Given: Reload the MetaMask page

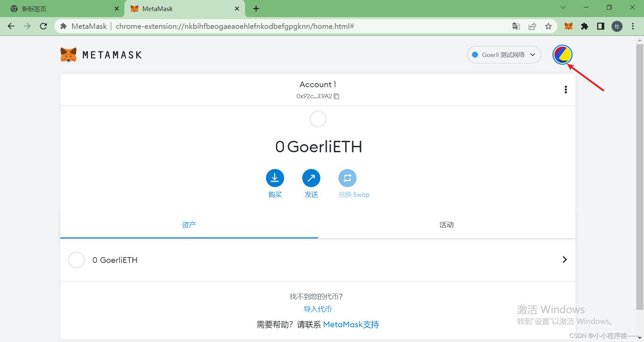Looking at the screenshot, I should point(43,26).
